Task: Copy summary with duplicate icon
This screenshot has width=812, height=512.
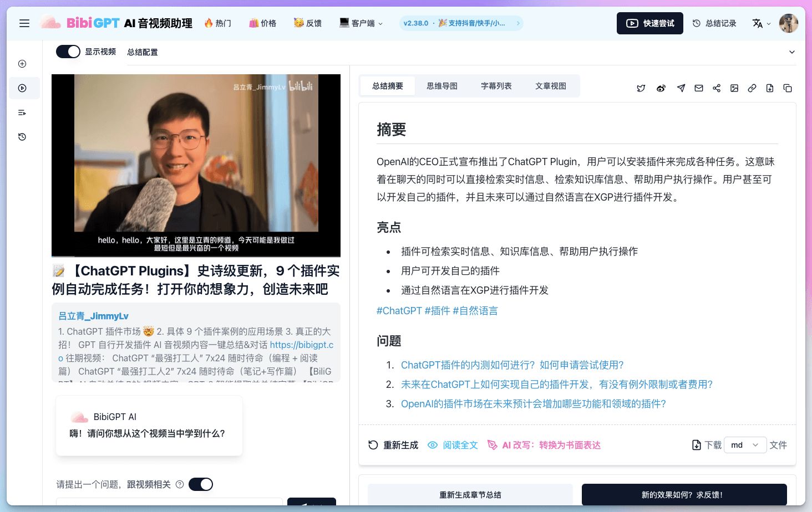Action: tap(788, 88)
